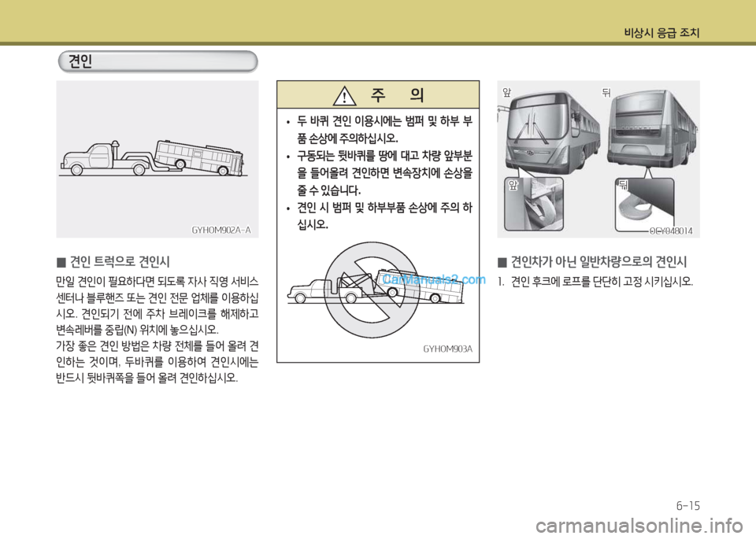Click heading 견인 트럭으로 견인시

120,262
